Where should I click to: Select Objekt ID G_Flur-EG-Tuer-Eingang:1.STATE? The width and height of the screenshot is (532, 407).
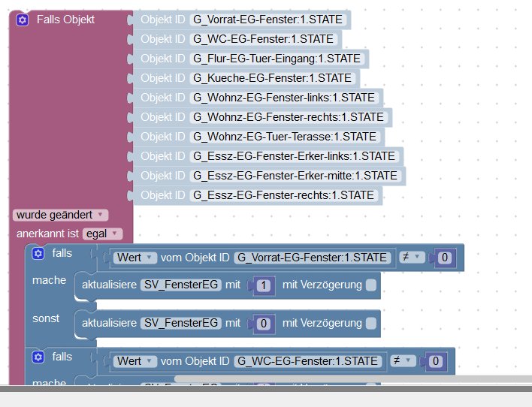(x=277, y=59)
